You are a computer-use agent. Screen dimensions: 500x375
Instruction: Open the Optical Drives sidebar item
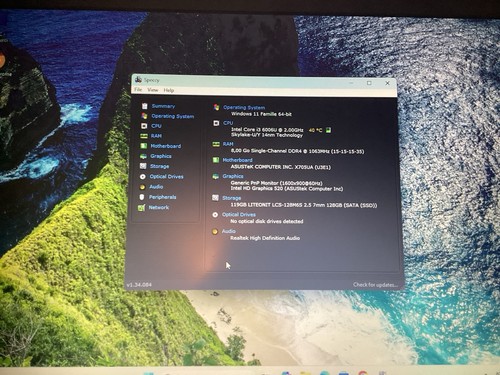tap(166, 177)
